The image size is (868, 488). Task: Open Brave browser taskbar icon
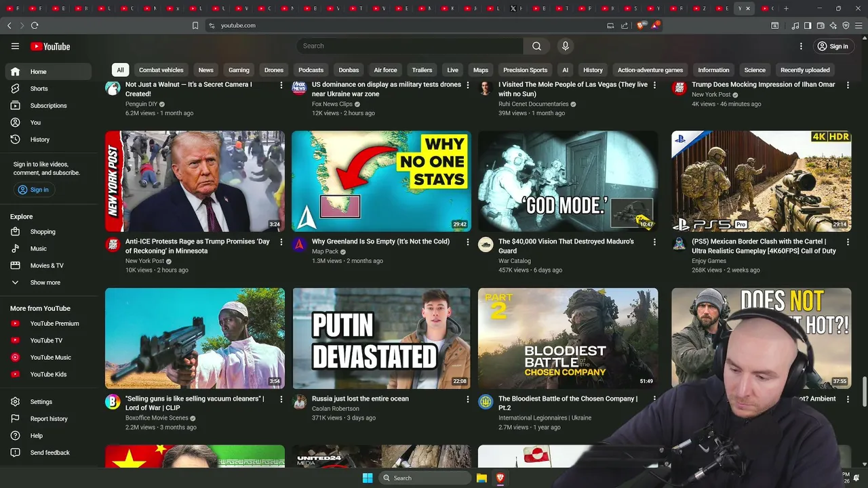pyautogui.click(x=500, y=478)
